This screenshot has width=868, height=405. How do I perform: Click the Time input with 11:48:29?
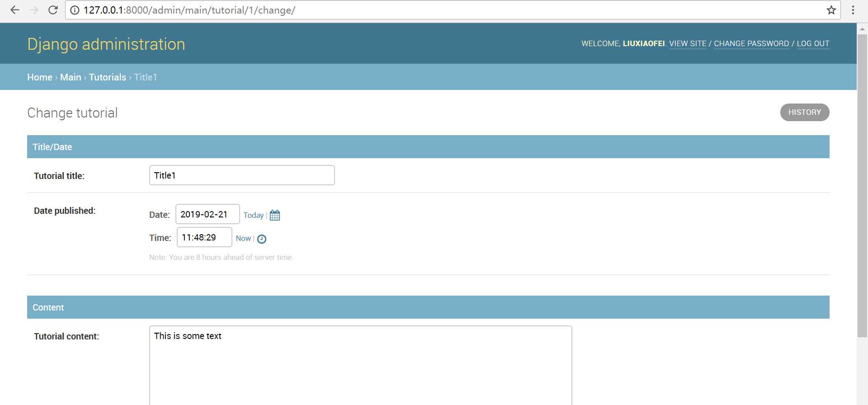204,237
